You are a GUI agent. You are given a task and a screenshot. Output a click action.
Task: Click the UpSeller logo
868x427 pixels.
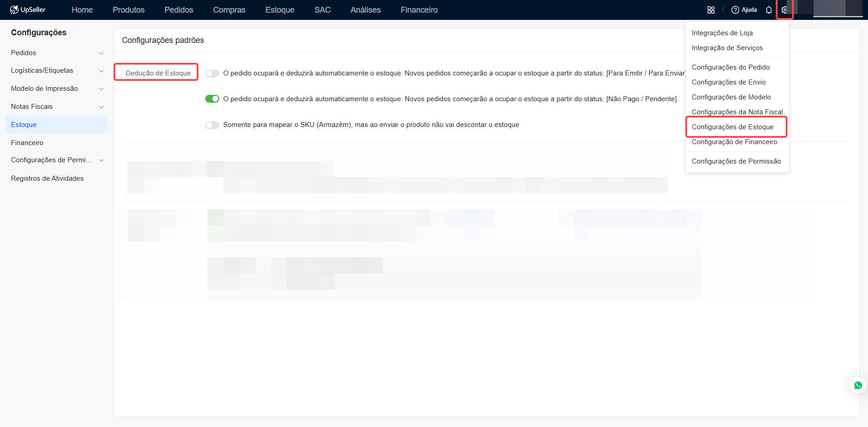click(x=28, y=9)
